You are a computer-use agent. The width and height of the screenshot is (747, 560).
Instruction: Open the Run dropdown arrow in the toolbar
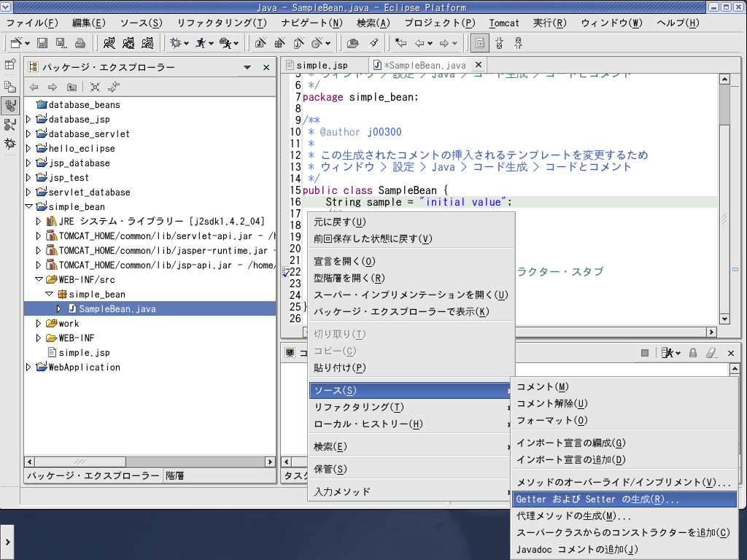click(211, 44)
